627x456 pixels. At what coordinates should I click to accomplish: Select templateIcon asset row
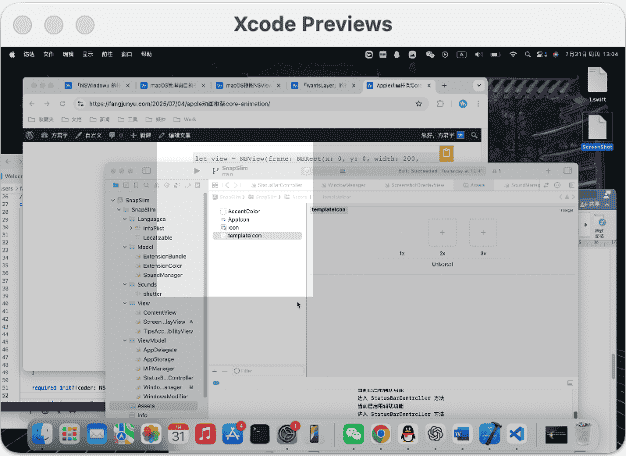click(x=257, y=236)
